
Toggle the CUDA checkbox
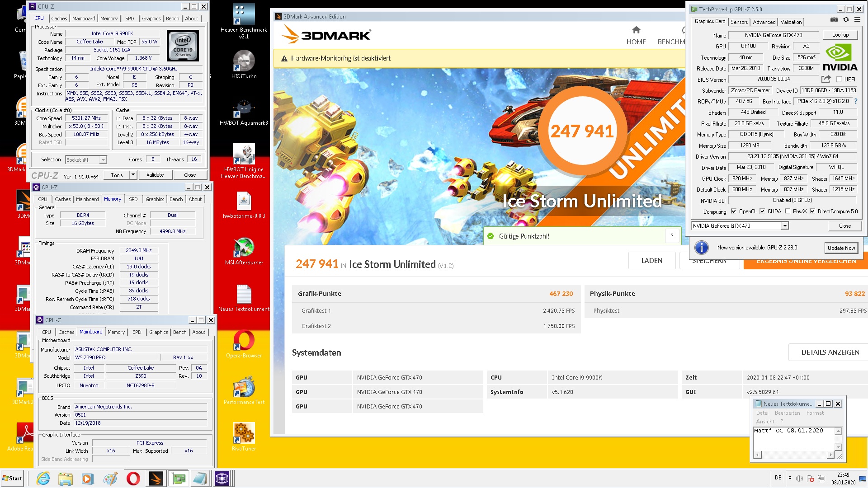(x=762, y=211)
